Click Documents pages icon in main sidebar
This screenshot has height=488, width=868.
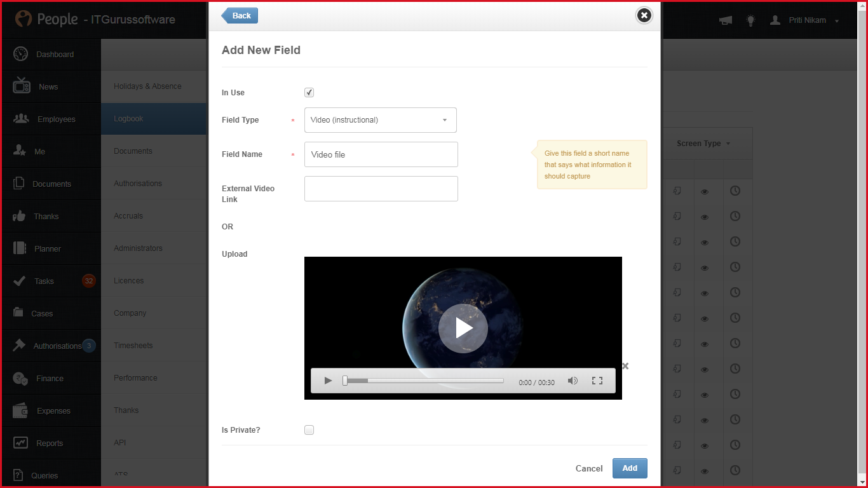[x=19, y=184]
